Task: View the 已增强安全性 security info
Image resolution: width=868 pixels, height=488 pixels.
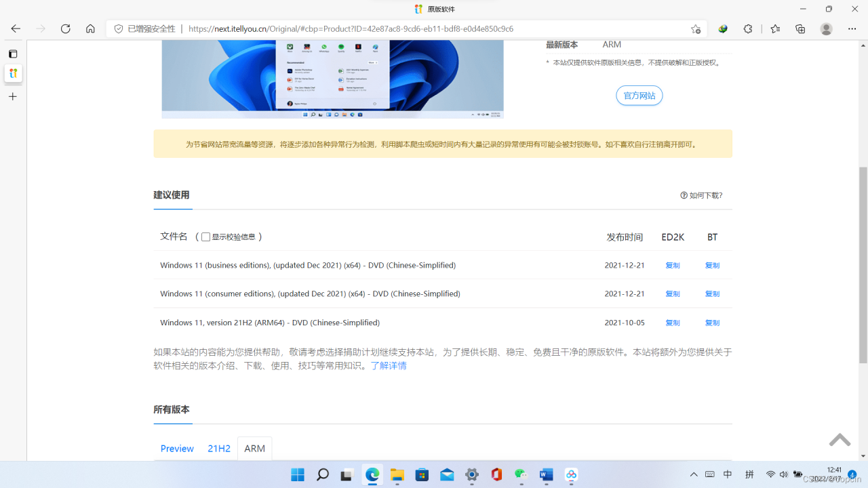Action: click(x=146, y=29)
